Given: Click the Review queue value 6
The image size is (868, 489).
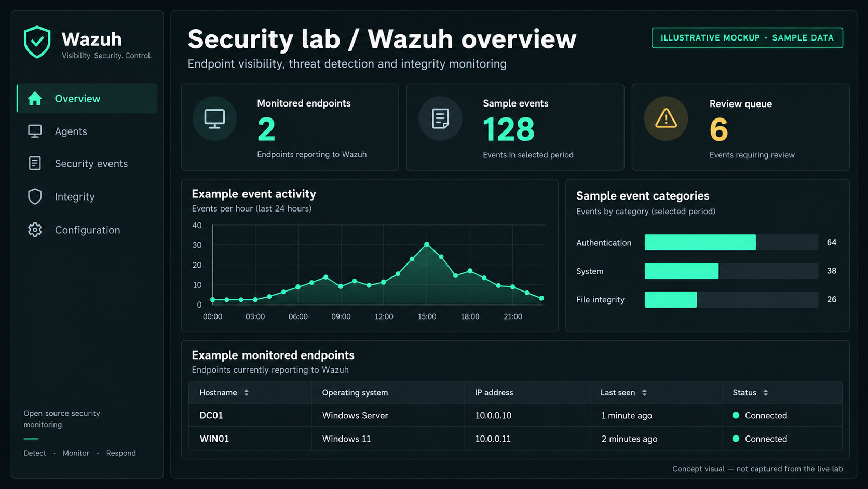Looking at the screenshot, I should [719, 129].
